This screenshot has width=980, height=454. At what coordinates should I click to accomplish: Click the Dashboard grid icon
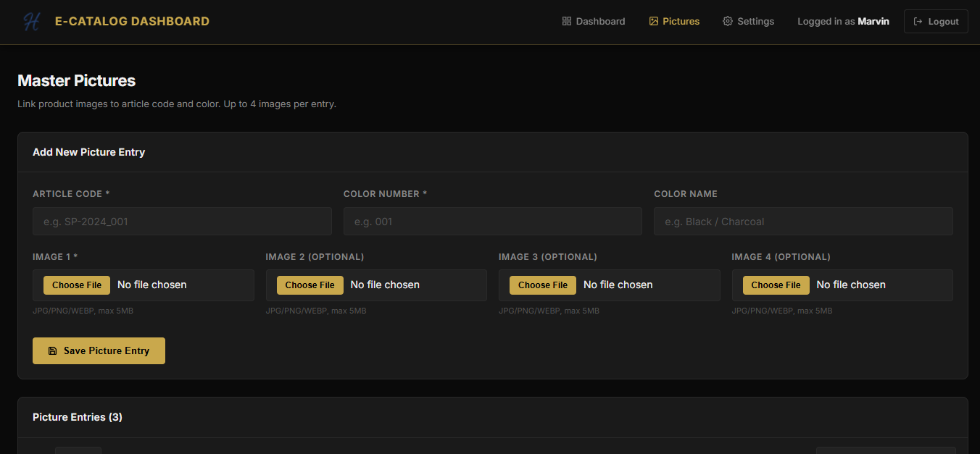pyautogui.click(x=567, y=22)
